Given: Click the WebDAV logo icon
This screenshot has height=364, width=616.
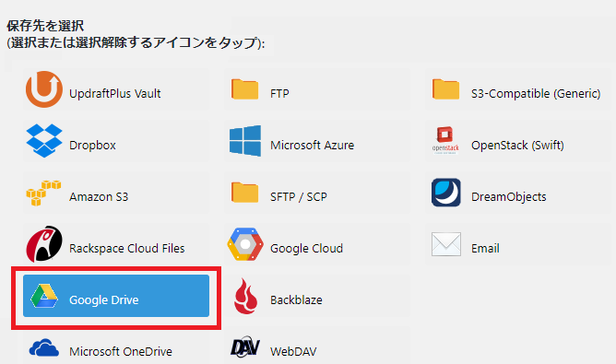Looking at the screenshot, I should [245, 346].
